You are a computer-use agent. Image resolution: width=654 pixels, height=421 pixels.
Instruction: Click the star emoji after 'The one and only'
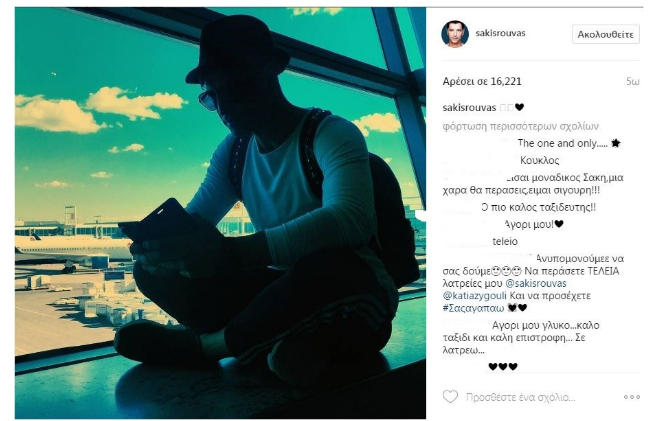tap(616, 143)
